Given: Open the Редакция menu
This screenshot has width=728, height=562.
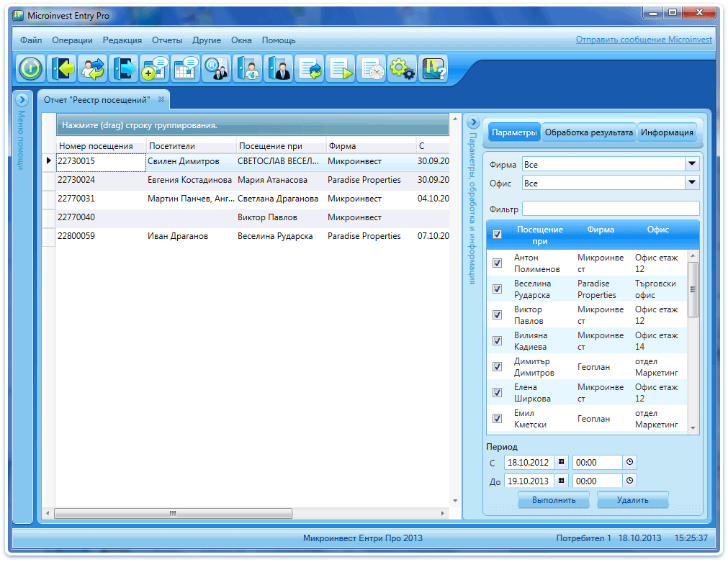Looking at the screenshot, I should pos(122,40).
